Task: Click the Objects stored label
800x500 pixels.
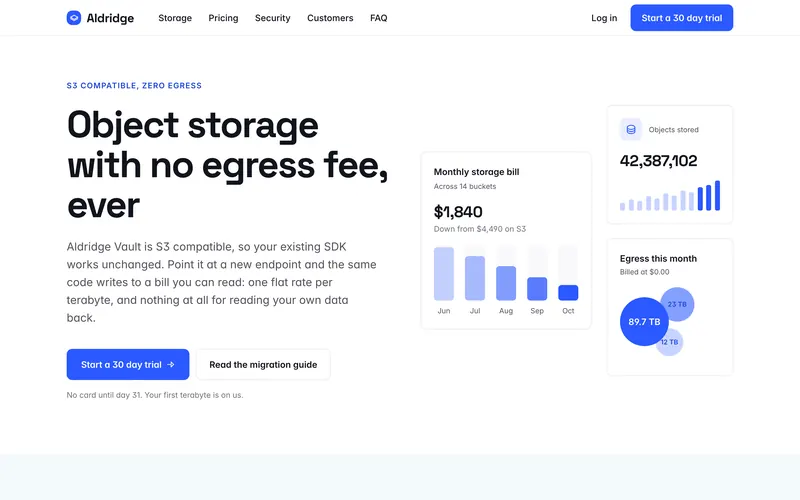Action: [x=673, y=130]
